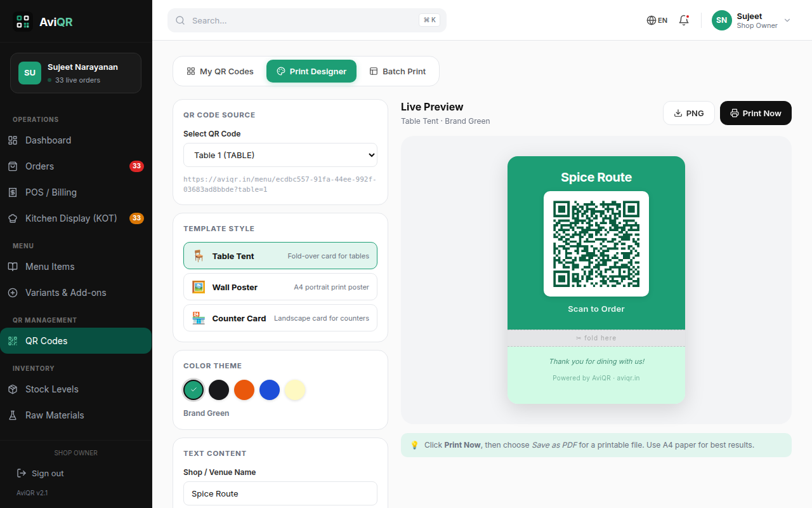Open Dashboard from sidebar
The height and width of the screenshot is (508, 812).
pos(76,140)
